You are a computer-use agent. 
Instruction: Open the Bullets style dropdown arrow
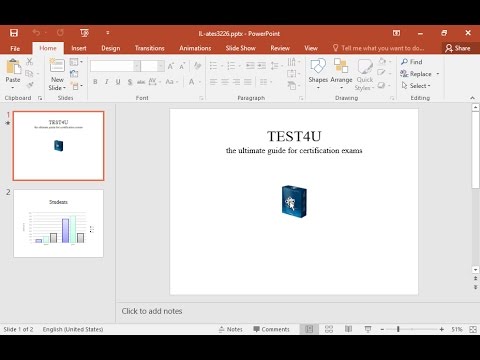coord(221,66)
